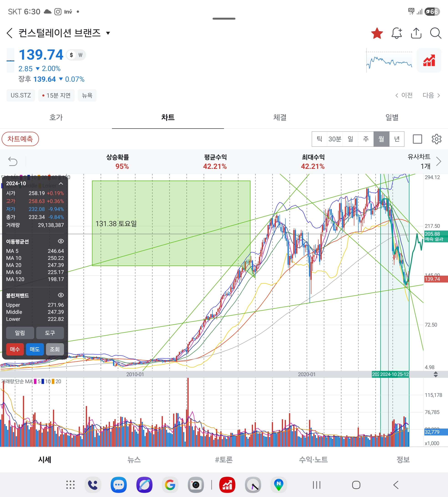Switch to the 호가 tab
The height and width of the screenshot is (497, 448).
pos(56,117)
